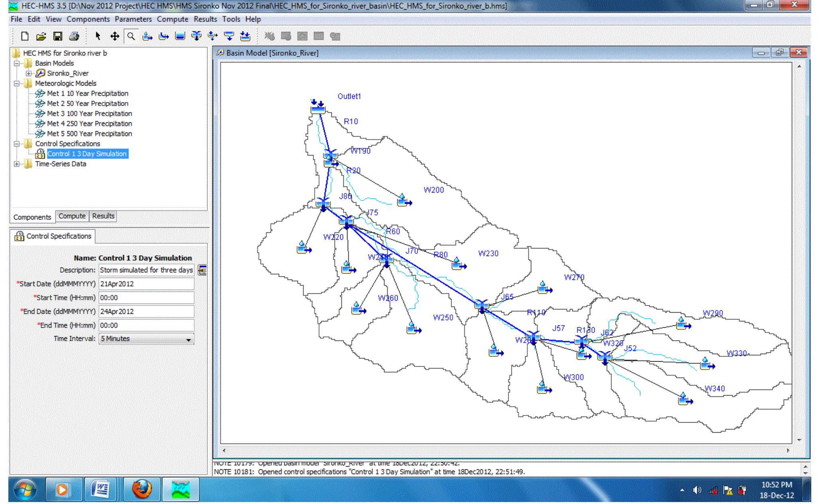Viewport: 822px width, 504px height.
Task: Switch to the Compute tab
Action: click(72, 216)
